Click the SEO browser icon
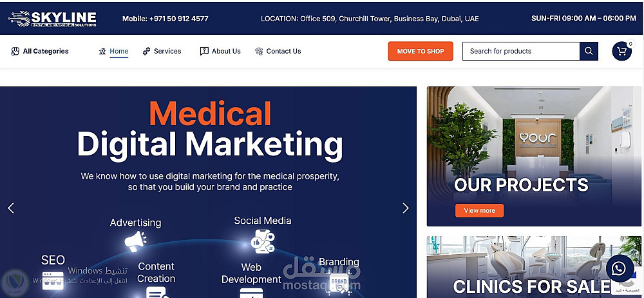 53,281
